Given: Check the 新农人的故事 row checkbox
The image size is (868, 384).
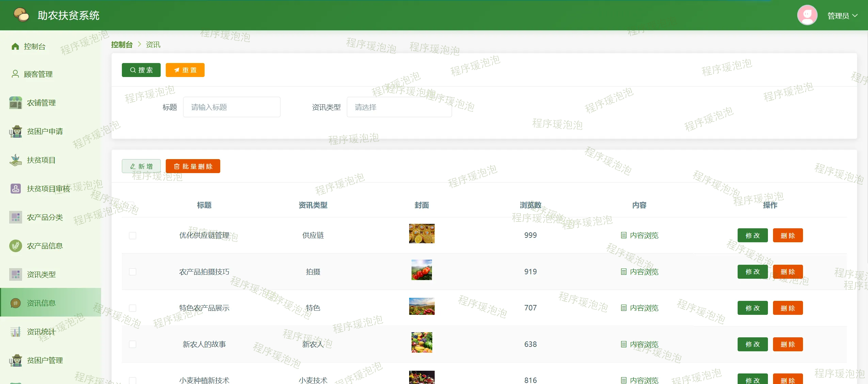Looking at the screenshot, I should 132,344.
